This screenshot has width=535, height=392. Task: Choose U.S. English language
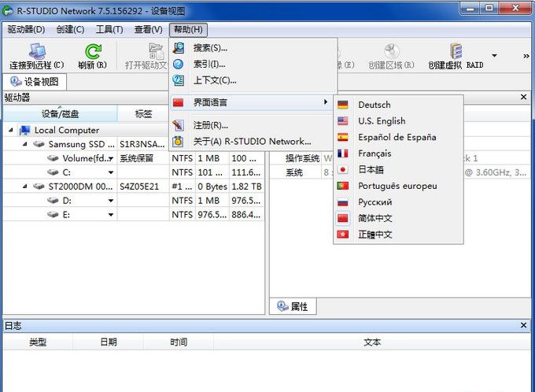[398, 121]
